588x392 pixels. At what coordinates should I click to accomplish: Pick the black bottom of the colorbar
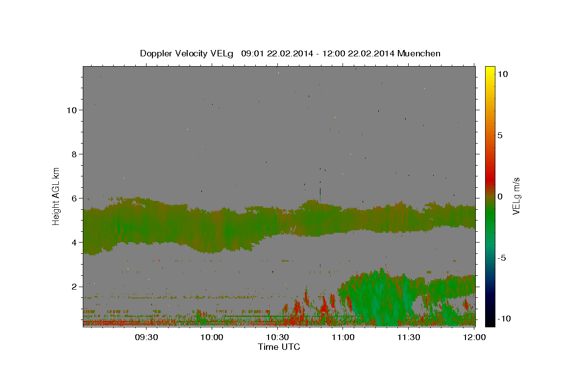[x=490, y=322]
